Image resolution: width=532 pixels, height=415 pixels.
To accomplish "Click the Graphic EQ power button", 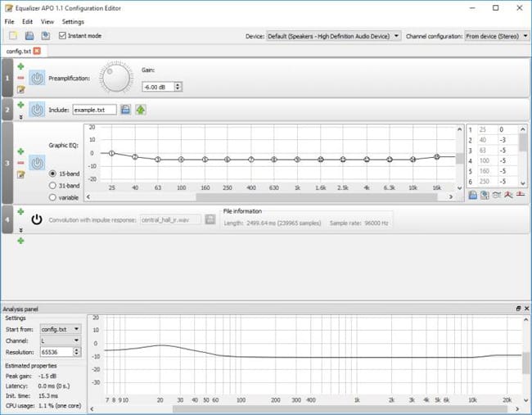I will pyautogui.click(x=37, y=163).
